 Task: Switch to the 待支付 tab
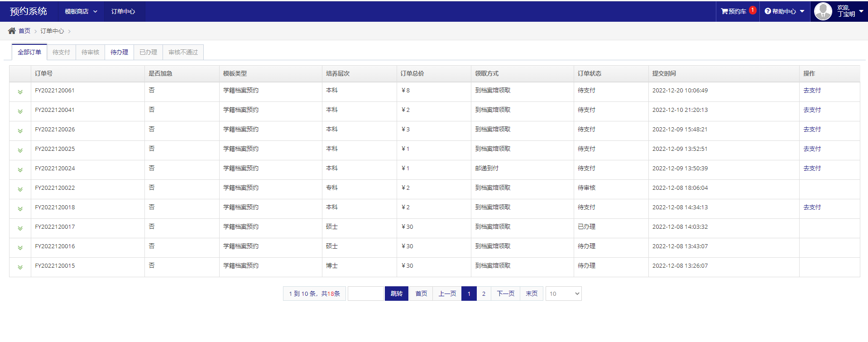(61, 52)
